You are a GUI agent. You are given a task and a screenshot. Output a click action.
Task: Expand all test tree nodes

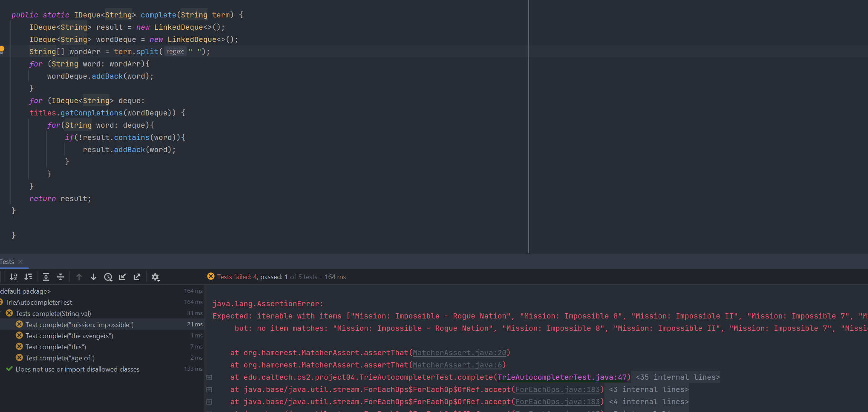click(x=46, y=277)
